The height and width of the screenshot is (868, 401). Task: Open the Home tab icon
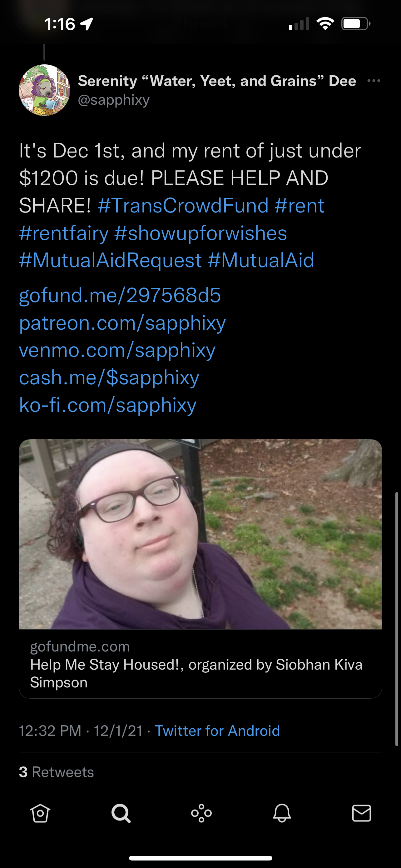point(40,813)
